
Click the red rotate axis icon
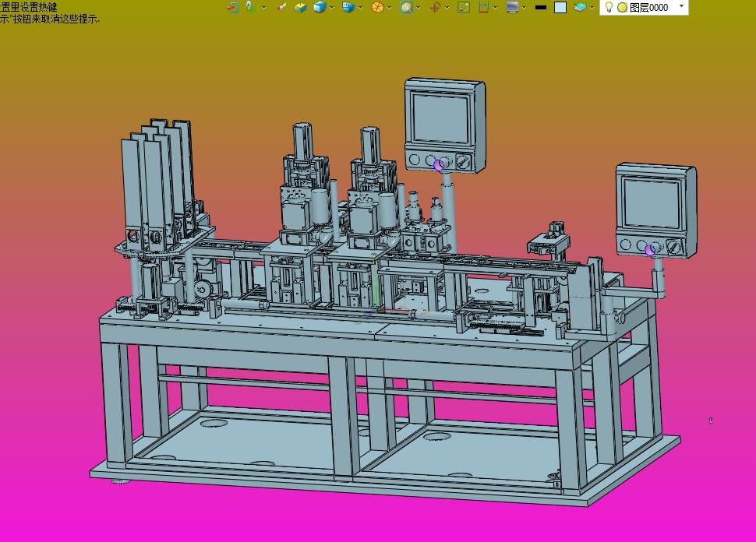435,7
